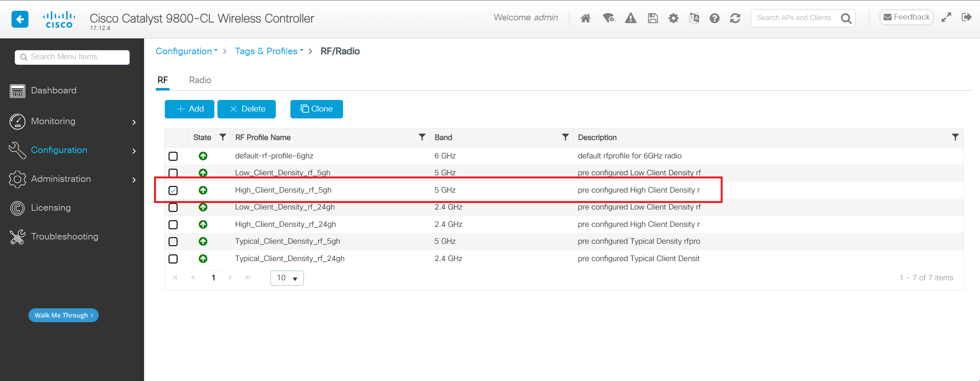Open the preferences gear icon in the header
Image resolution: width=980 pixels, height=381 pixels.
click(x=673, y=18)
